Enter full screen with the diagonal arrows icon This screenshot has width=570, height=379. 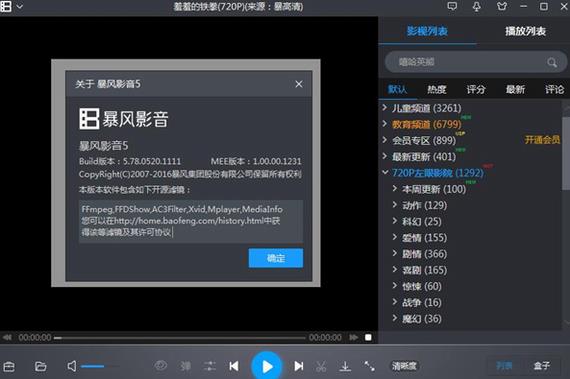(x=369, y=366)
